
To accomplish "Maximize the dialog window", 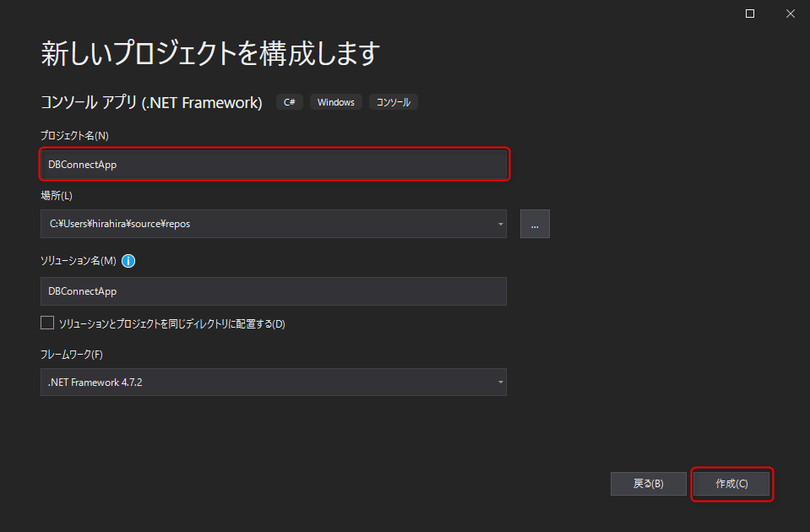I will [x=750, y=14].
